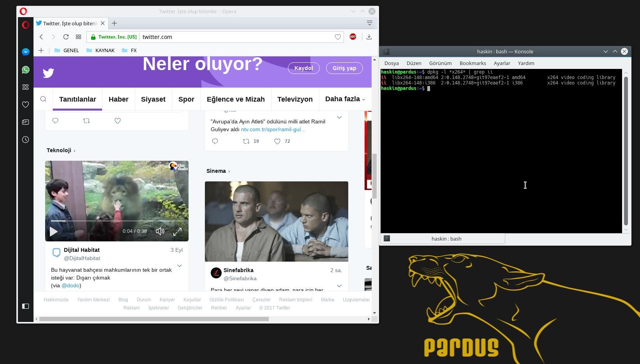Image resolution: width=640 pixels, height=364 pixels.
Task: Toggle fullscreen on the lion video
Action: [x=177, y=231]
